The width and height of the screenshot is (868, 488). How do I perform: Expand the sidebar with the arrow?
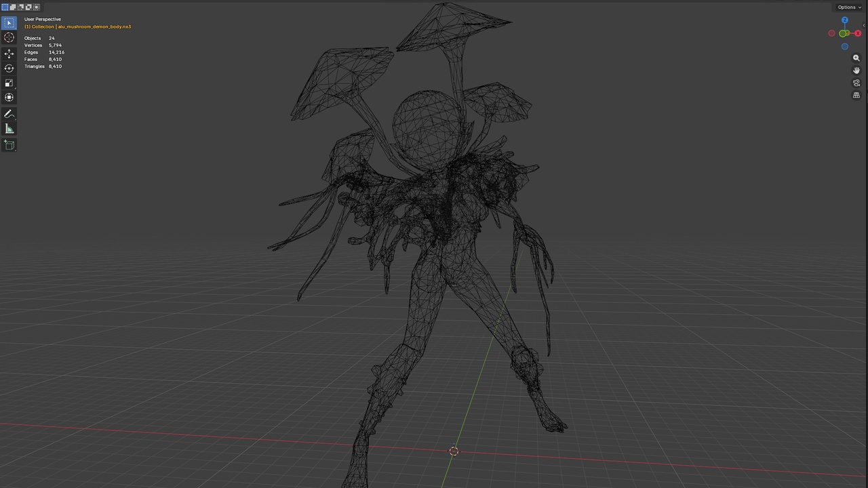click(x=864, y=25)
